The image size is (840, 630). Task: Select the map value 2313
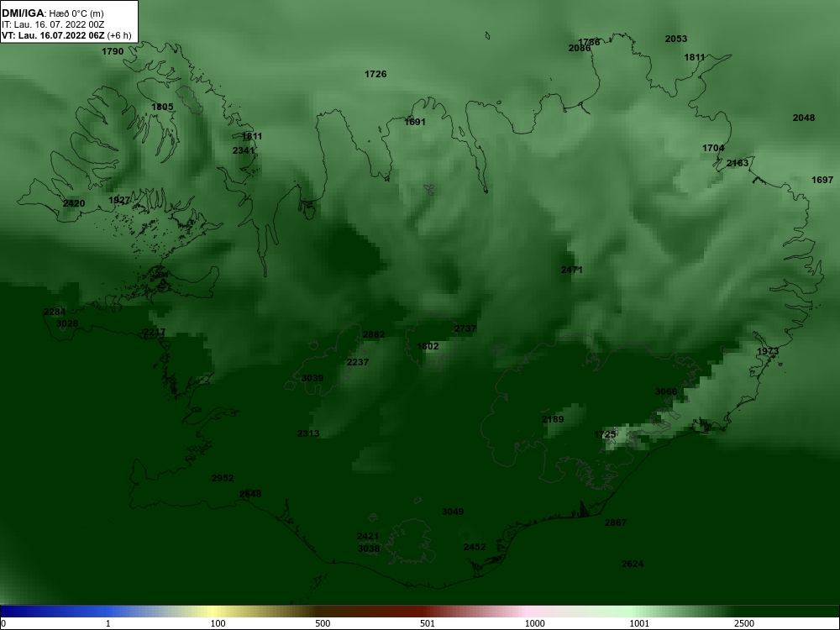(308, 434)
